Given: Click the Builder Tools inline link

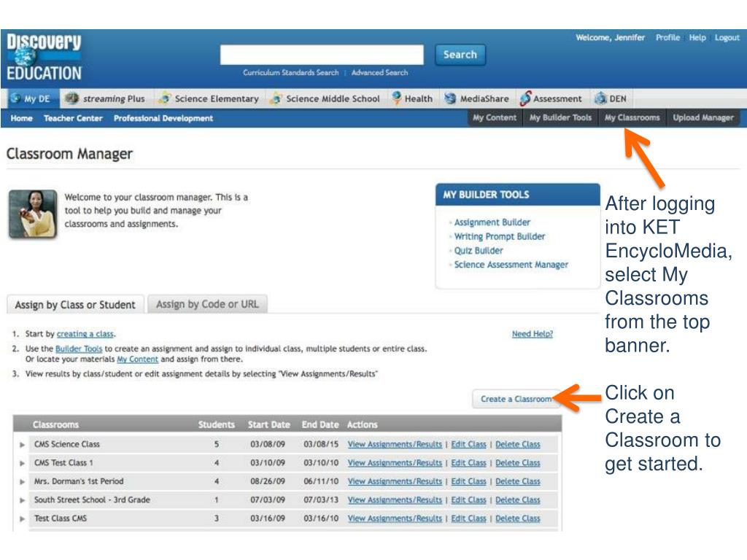Looking at the screenshot, I should [x=79, y=349].
